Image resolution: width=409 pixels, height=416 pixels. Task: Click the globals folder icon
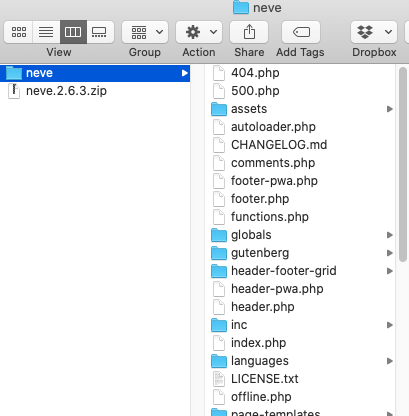219,235
